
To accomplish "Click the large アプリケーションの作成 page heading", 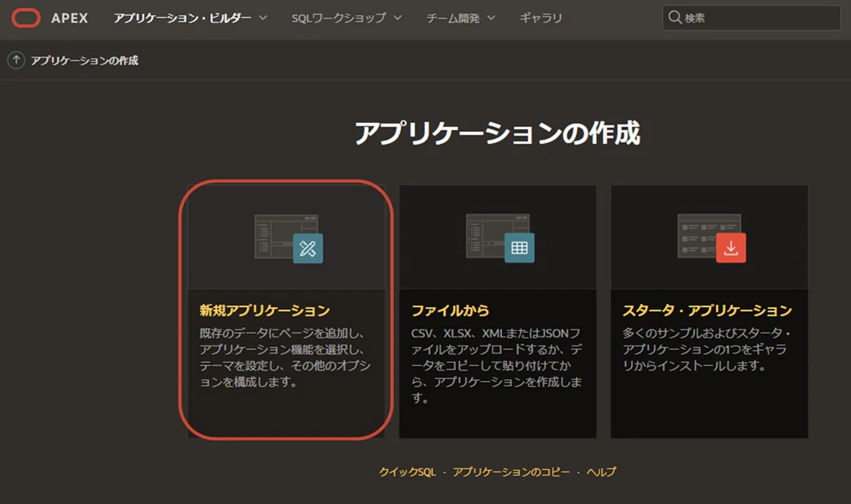I will tap(498, 133).
